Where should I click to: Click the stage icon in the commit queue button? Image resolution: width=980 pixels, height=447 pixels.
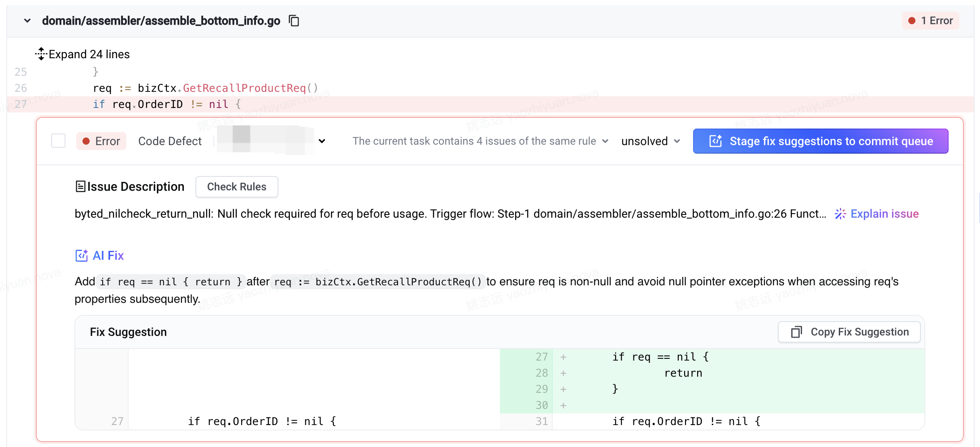[715, 141]
